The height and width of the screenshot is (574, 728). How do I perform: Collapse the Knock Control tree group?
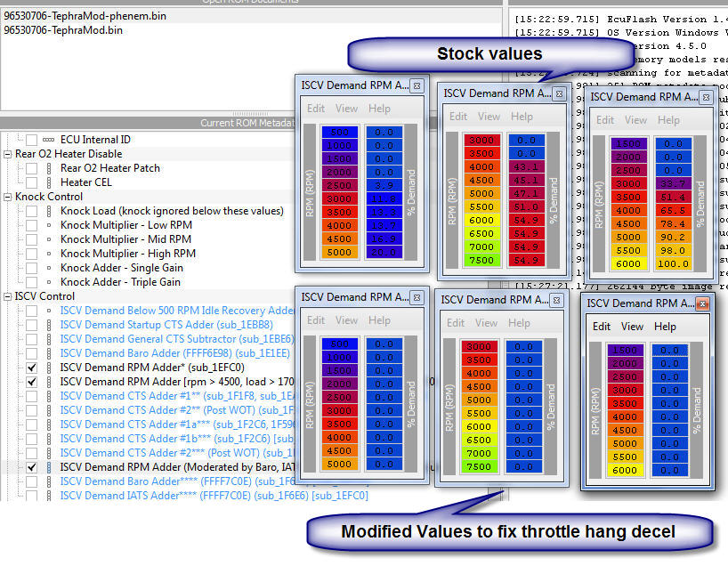(8, 197)
